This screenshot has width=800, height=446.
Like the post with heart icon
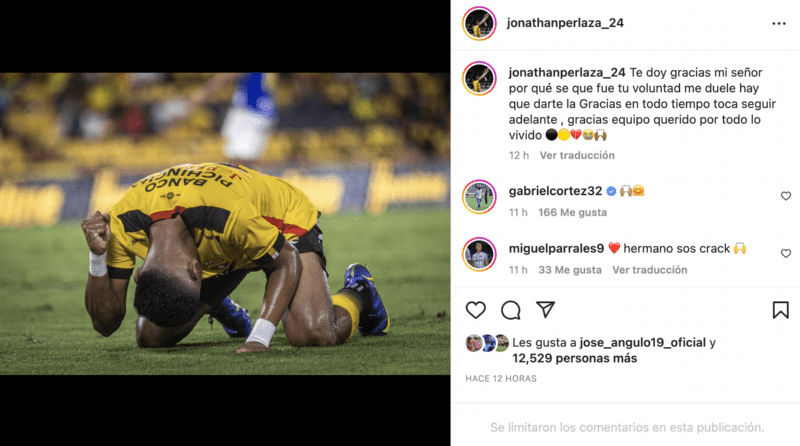(x=476, y=310)
